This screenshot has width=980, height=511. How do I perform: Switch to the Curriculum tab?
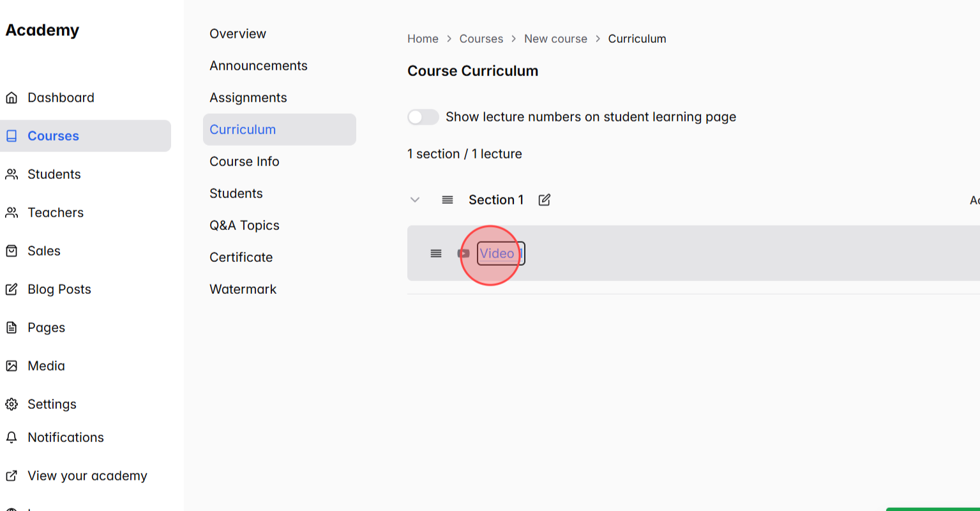pos(243,129)
